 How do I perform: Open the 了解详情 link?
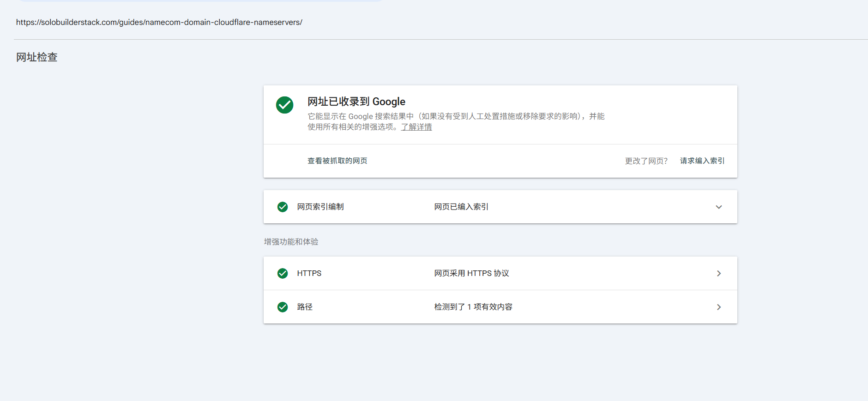click(x=416, y=127)
